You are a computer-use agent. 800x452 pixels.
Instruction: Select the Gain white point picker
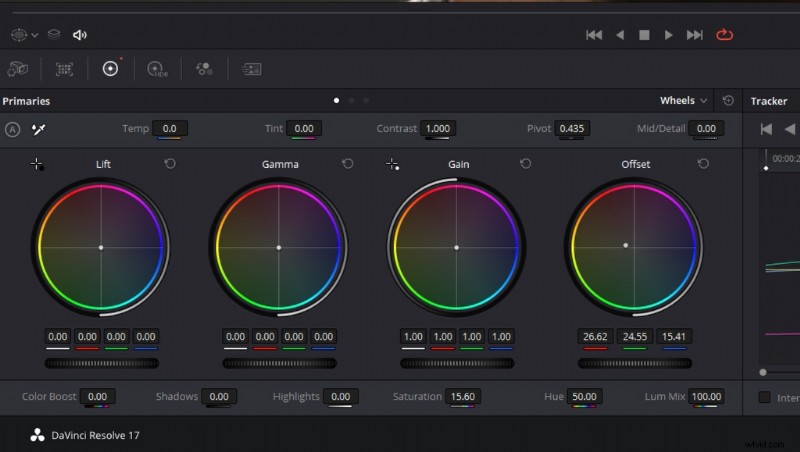coord(392,164)
